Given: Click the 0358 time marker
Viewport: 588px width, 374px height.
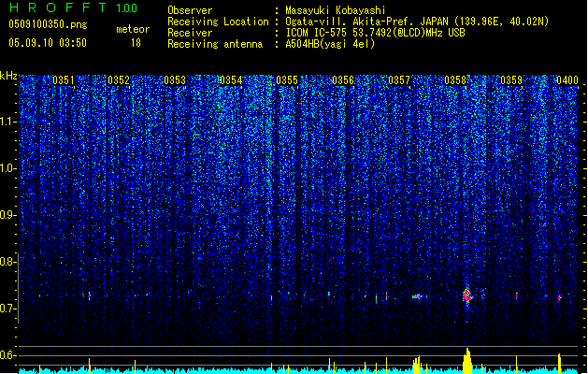Looking at the screenshot, I should click(455, 80).
